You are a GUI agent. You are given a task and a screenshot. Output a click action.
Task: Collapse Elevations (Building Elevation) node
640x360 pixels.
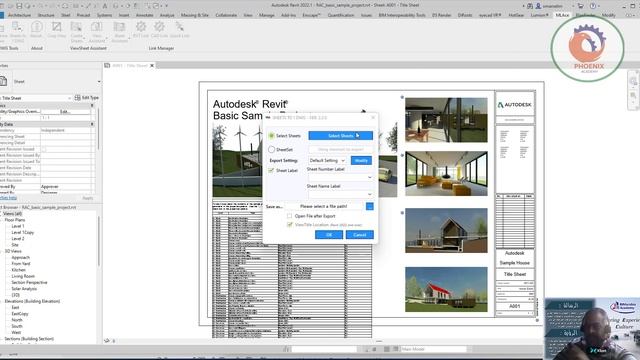tap(2, 301)
